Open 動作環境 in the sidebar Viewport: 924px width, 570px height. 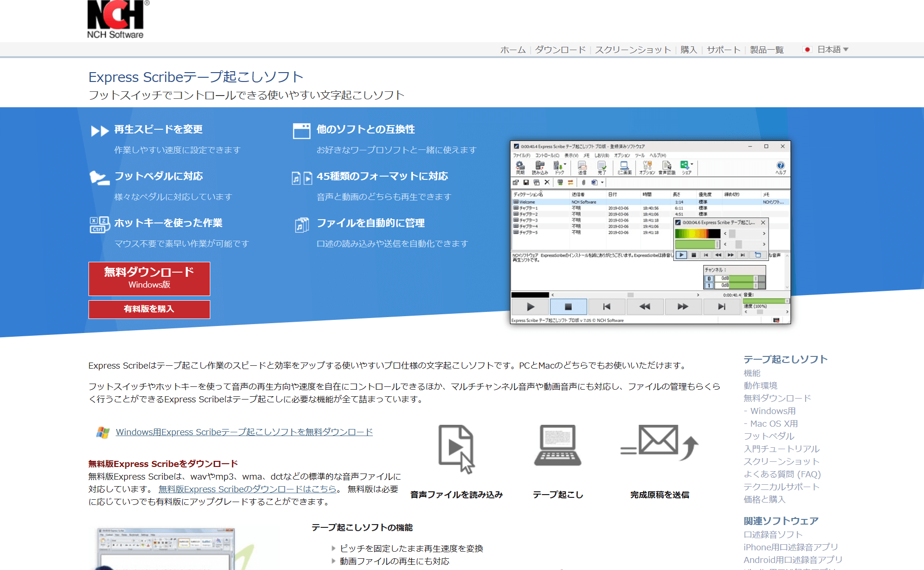760,385
